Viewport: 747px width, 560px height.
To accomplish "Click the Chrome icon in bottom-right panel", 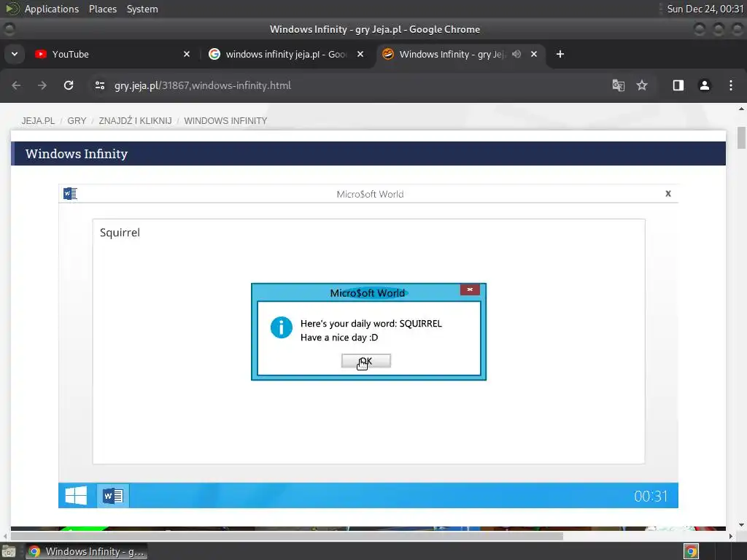I will [691, 551].
